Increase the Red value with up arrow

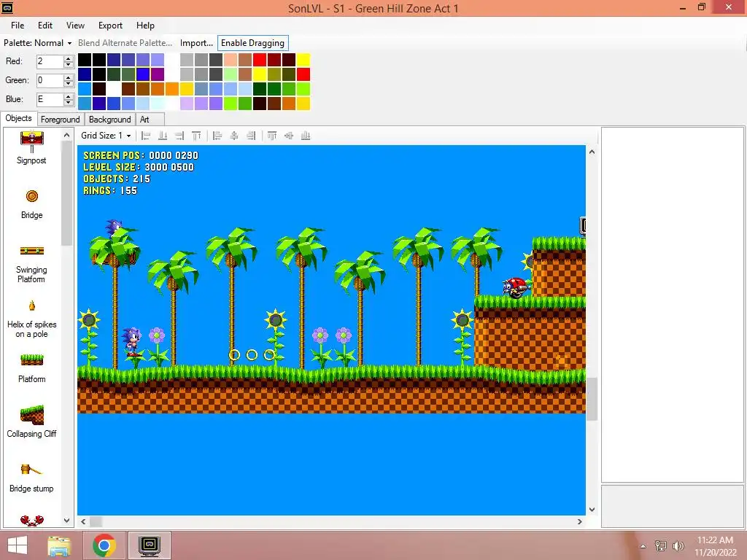[68, 58]
